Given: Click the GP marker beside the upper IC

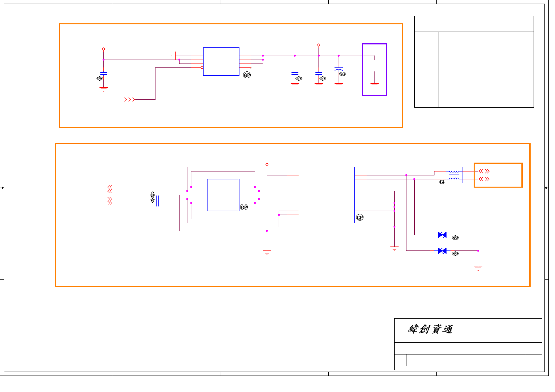Looking at the screenshot, I should [247, 75].
